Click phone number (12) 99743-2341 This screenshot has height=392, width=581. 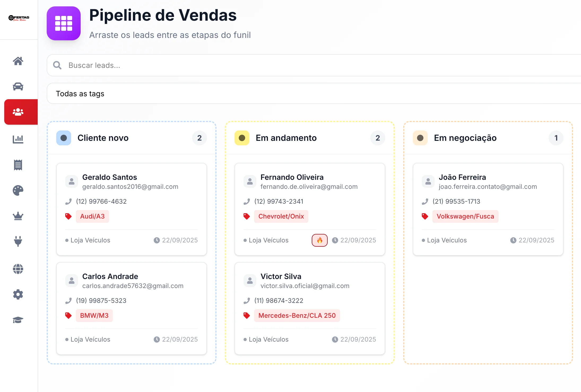tap(279, 202)
